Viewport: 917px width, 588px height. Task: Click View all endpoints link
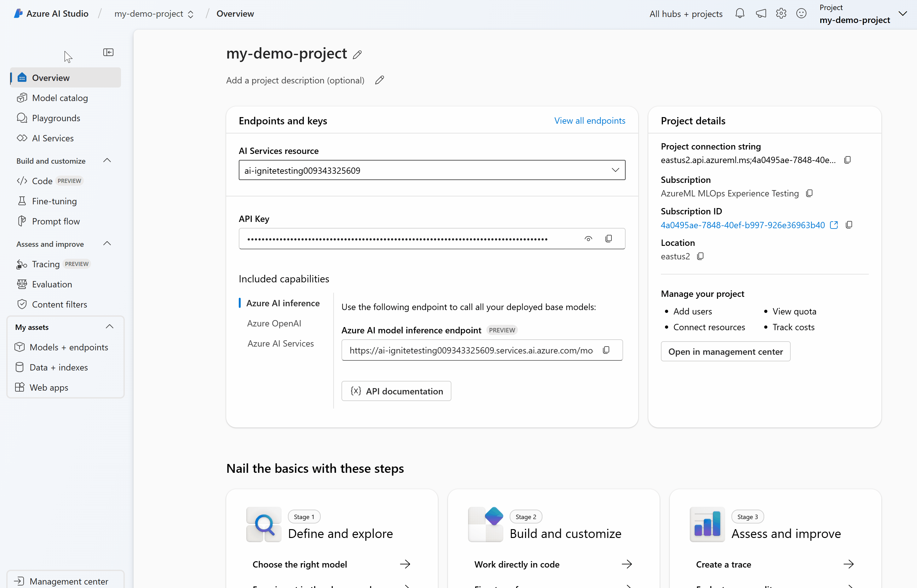[590, 121]
